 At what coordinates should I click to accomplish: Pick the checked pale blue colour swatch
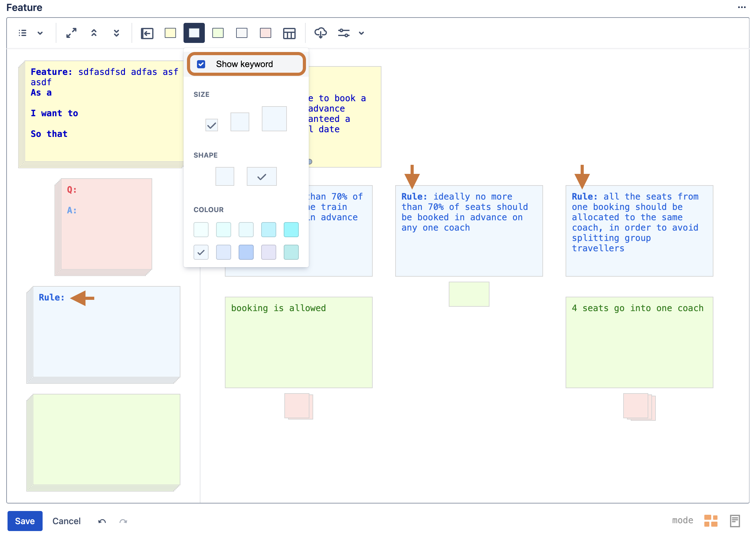click(x=201, y=252)
